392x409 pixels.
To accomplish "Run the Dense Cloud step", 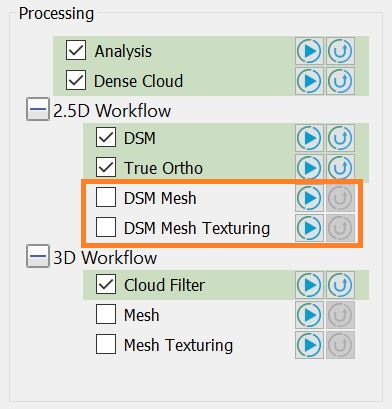I will point(309,81).
